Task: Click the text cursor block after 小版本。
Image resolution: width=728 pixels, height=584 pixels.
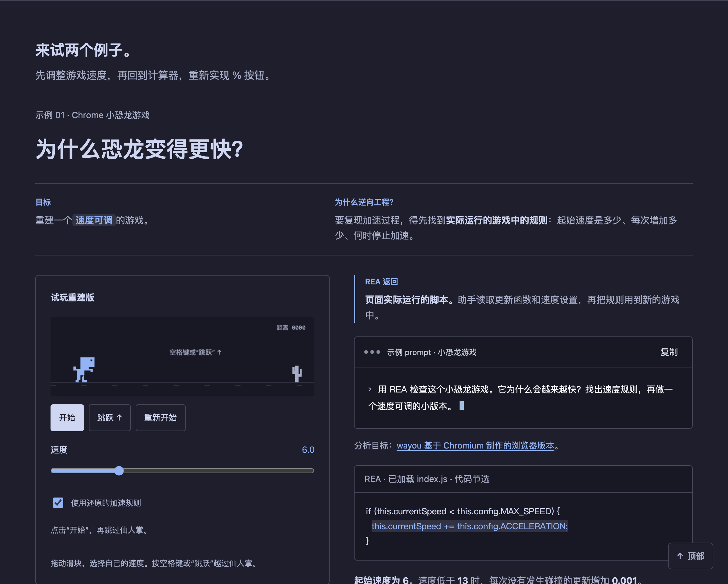Action: 462,405
